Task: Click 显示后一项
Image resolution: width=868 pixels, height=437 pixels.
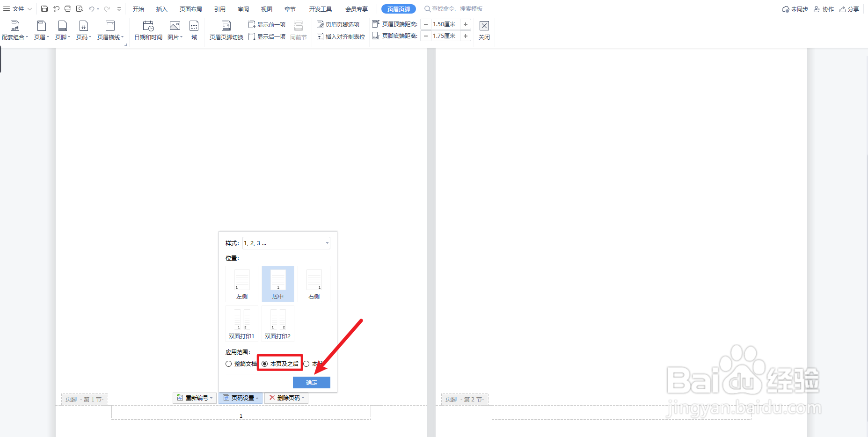Action: [267, 36]
